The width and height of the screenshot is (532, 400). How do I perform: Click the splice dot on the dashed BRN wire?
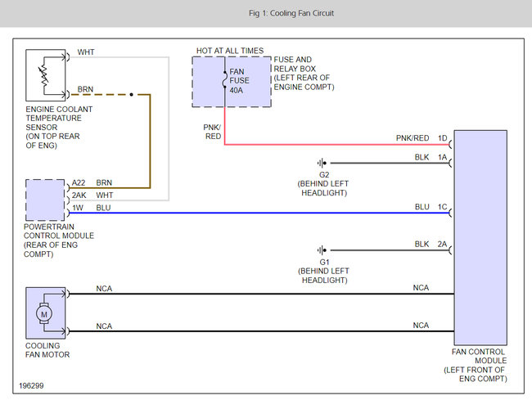pyautogui.click(x=131, y=95)
